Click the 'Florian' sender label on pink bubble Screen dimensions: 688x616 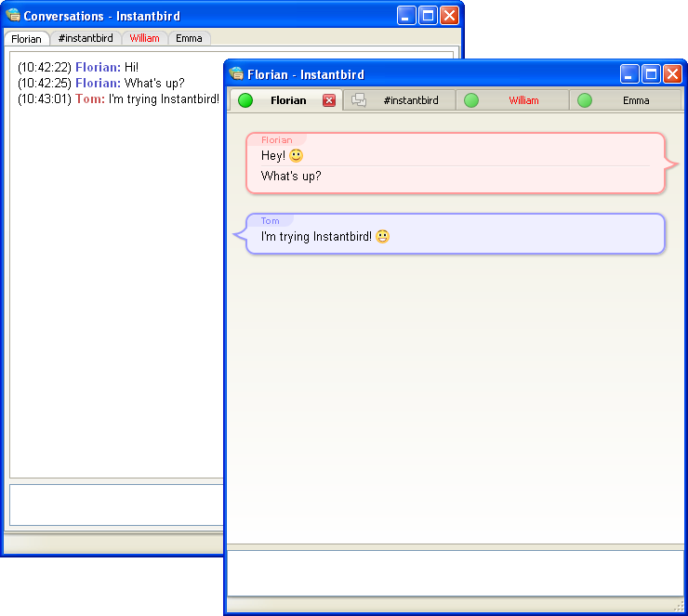pos(276,140)
